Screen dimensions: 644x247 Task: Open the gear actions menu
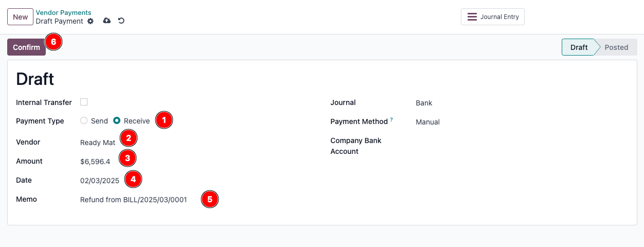(91, 21)
